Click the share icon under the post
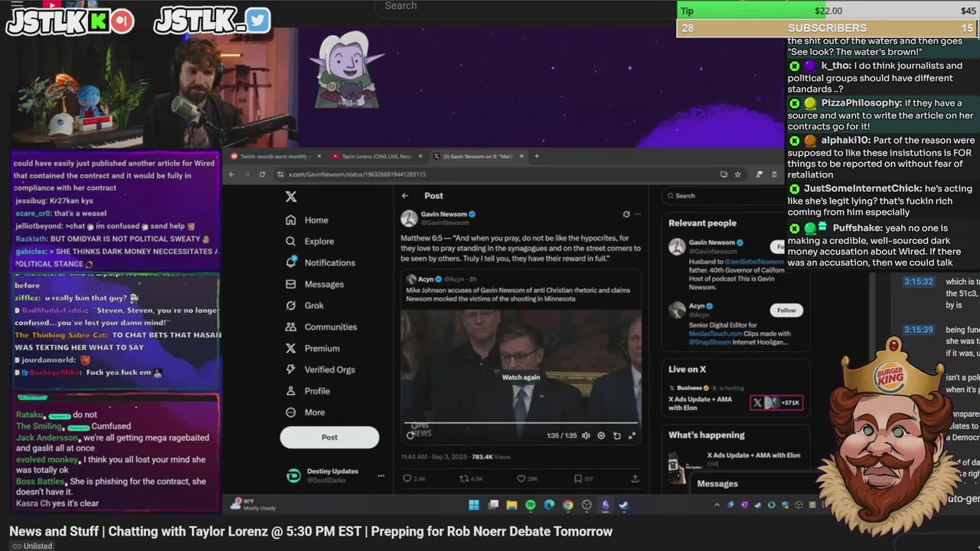 635,478
